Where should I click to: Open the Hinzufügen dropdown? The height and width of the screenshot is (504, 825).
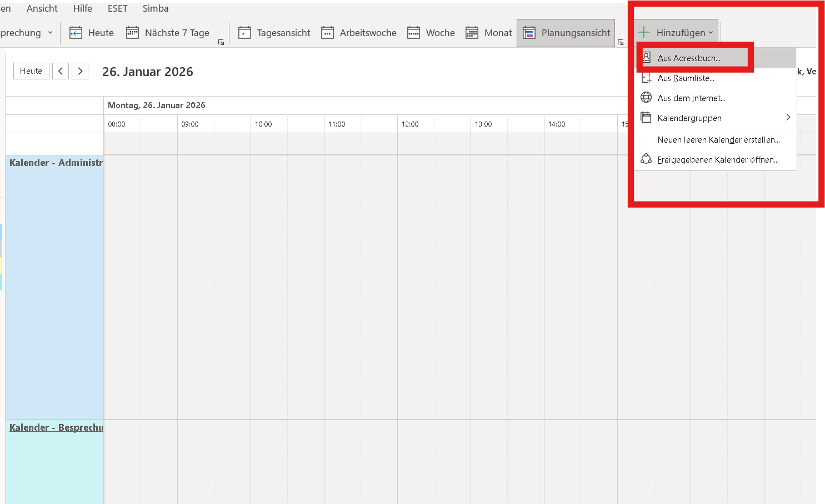676,33
